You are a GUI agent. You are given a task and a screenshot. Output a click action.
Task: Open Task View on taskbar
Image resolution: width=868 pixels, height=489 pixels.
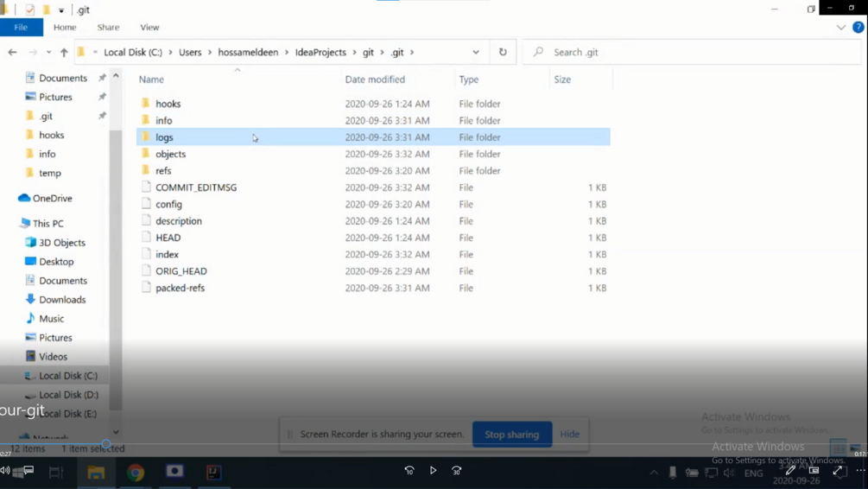56,473
